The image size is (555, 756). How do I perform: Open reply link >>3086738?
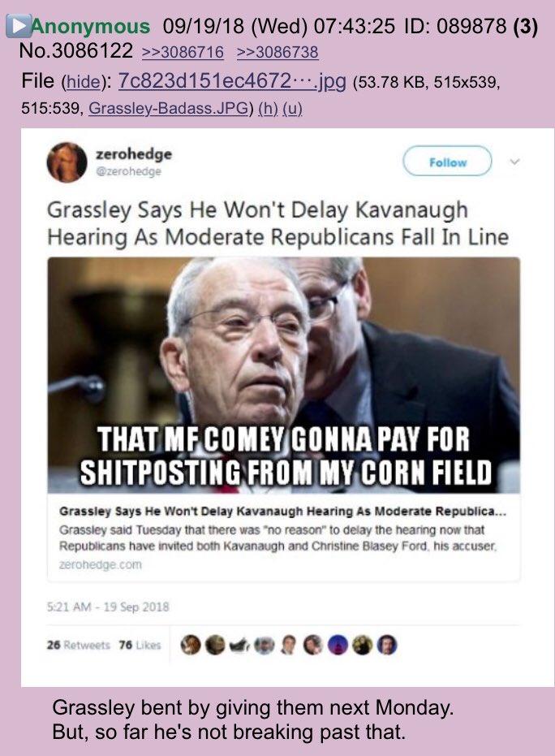pos(278,52)
